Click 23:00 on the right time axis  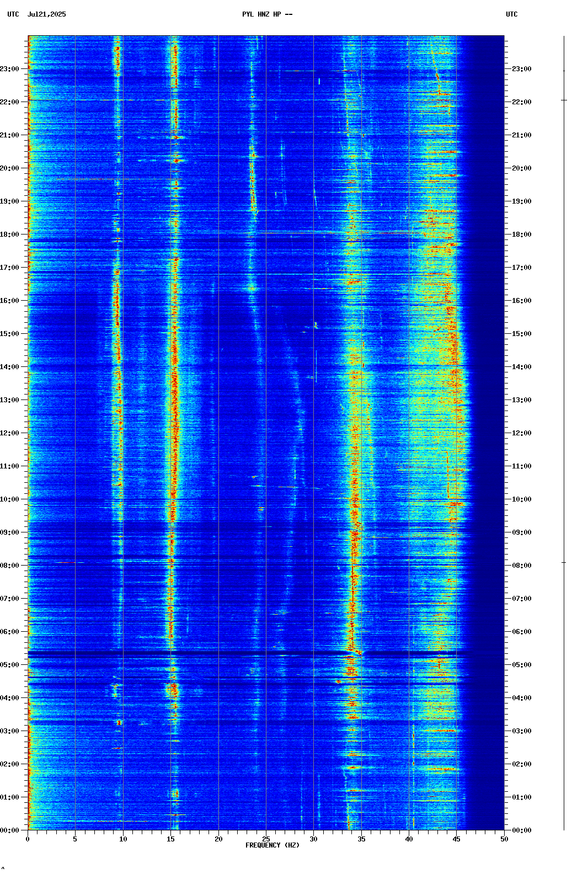pos(522,69)
